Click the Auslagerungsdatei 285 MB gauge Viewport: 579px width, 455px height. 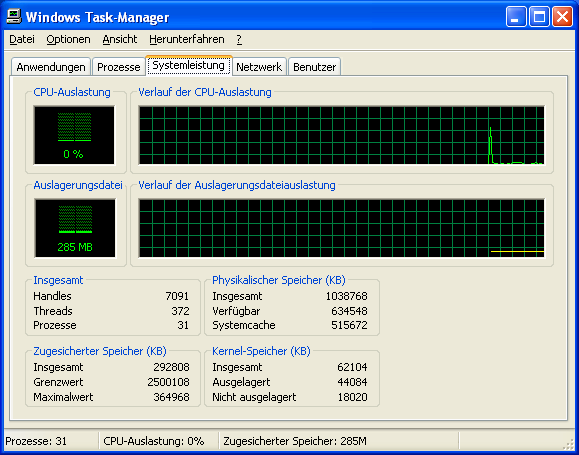[75, 228]
